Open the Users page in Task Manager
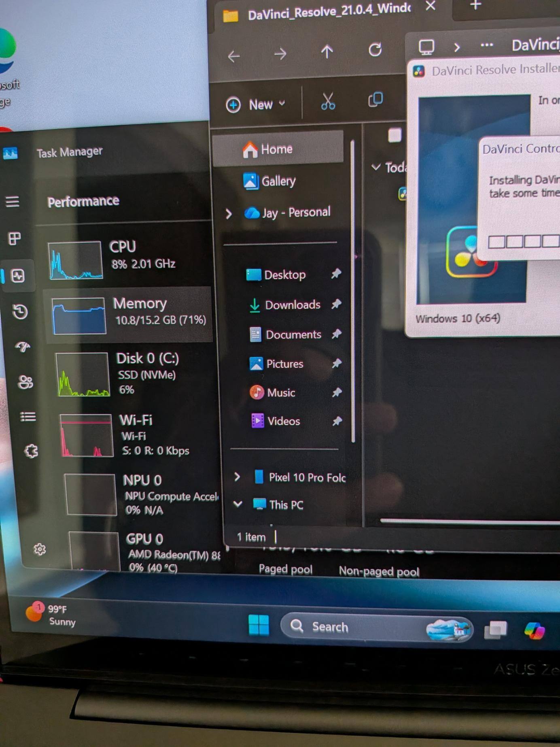 coord(25,382)
